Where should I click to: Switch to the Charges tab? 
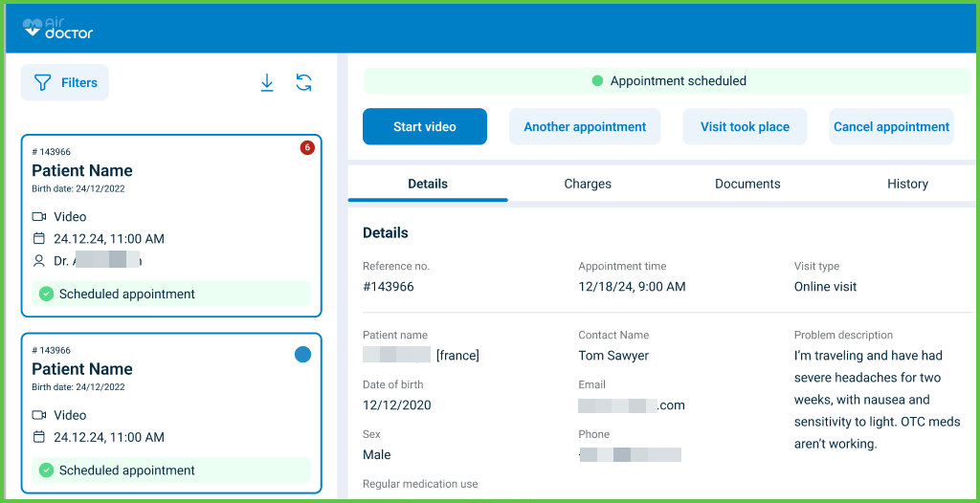[588, 184]
